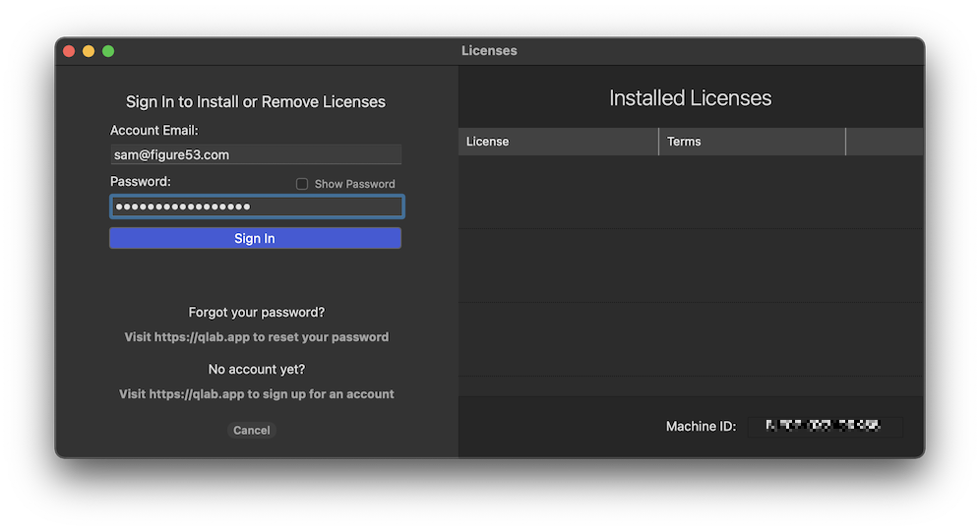
Task: Click the "Show Password" label text
Action: (x=354, y=184)
